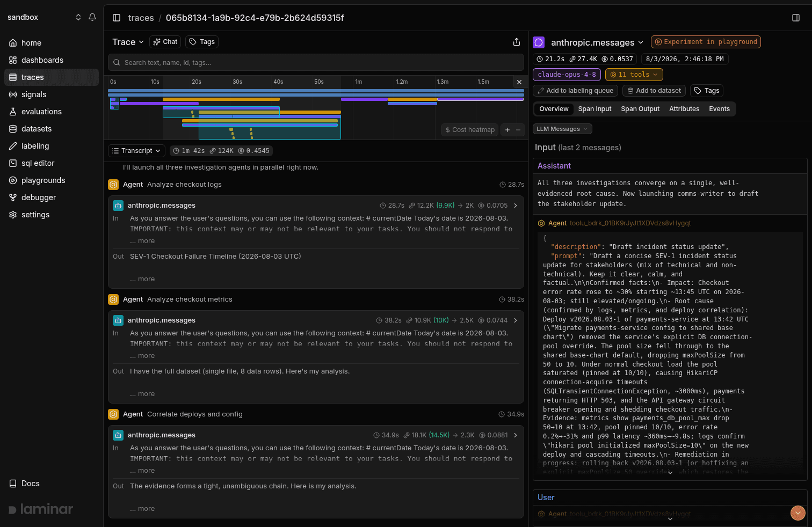The height and width of the screenshot is (527, 812).
Task: Click Agent icon for Analyze checkout metrics
Action: (113, 299)
